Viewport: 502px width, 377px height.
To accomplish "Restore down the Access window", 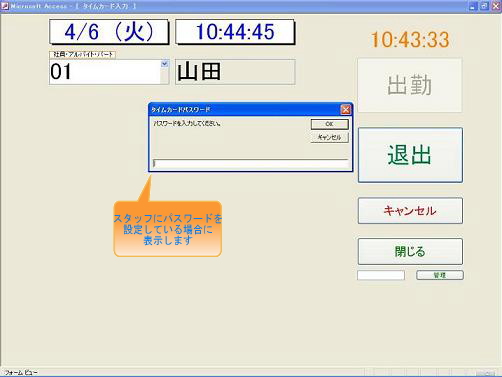I will click(x=484, y=6).
